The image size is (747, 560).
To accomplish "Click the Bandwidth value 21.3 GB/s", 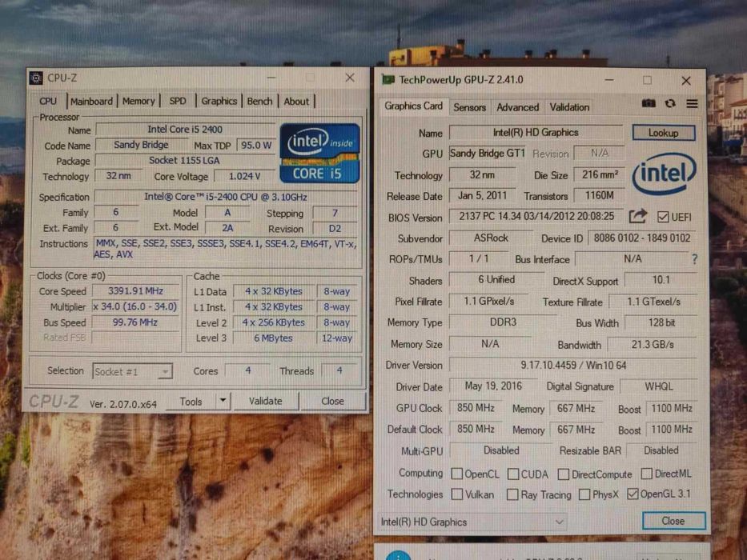I will [x=653, y=344].
